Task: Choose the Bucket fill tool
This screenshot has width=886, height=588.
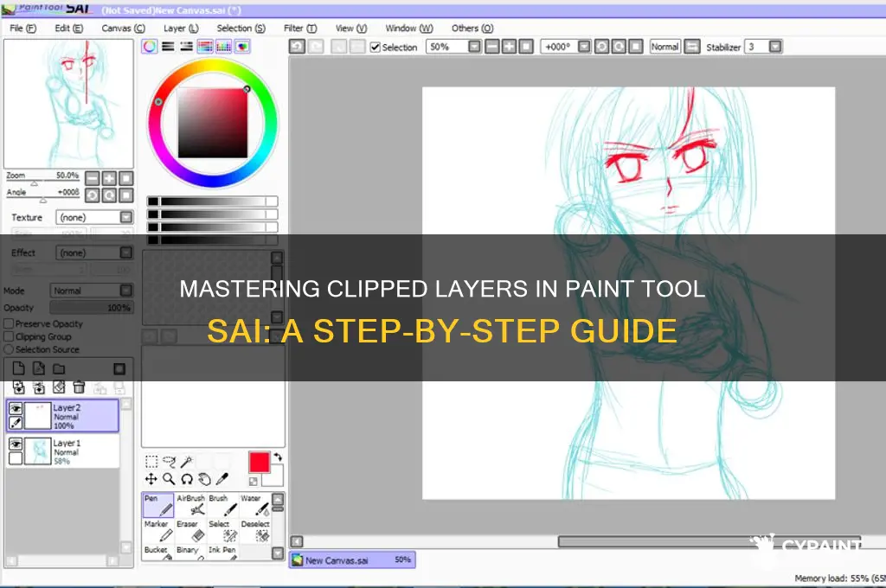Action: click(x=158, y=552)
